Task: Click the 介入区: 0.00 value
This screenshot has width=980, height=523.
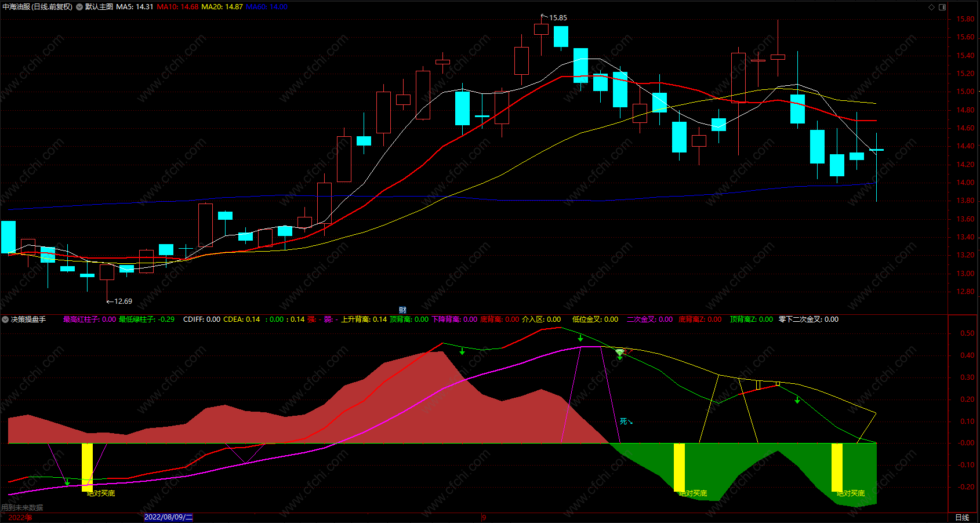Action: coord(542,319)
